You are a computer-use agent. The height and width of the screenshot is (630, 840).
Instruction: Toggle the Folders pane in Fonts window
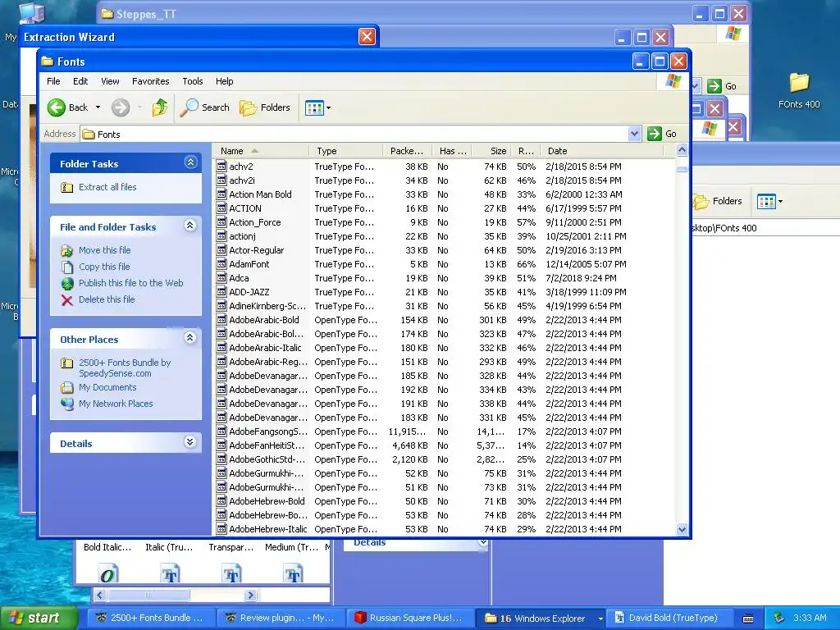(265, 107)
